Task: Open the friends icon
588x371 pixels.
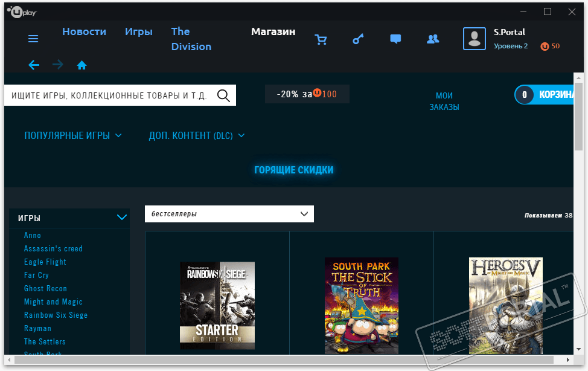Action: pos(433,39)
